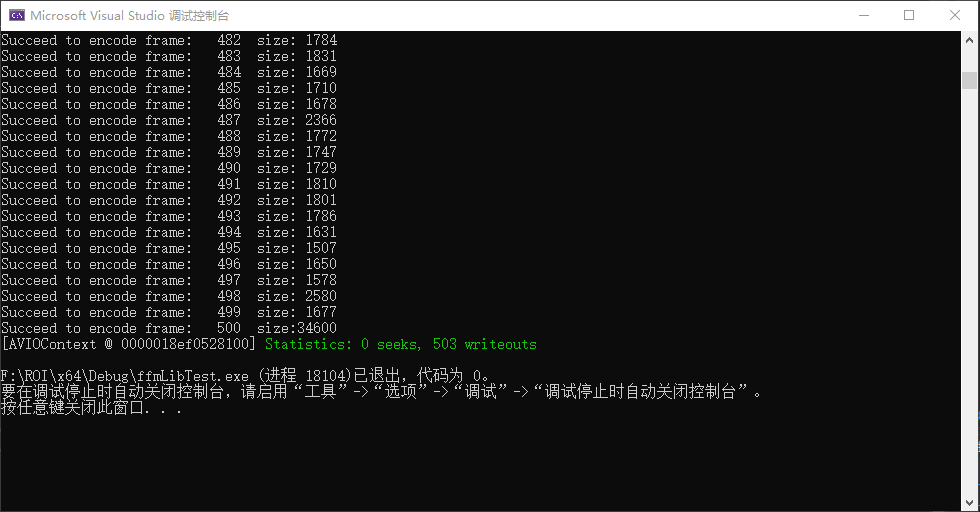Minimize the debug console window

[x=864, y=15]
